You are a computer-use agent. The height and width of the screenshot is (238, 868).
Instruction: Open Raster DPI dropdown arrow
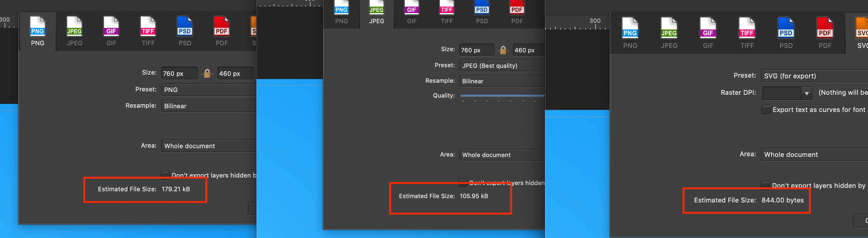806,93
